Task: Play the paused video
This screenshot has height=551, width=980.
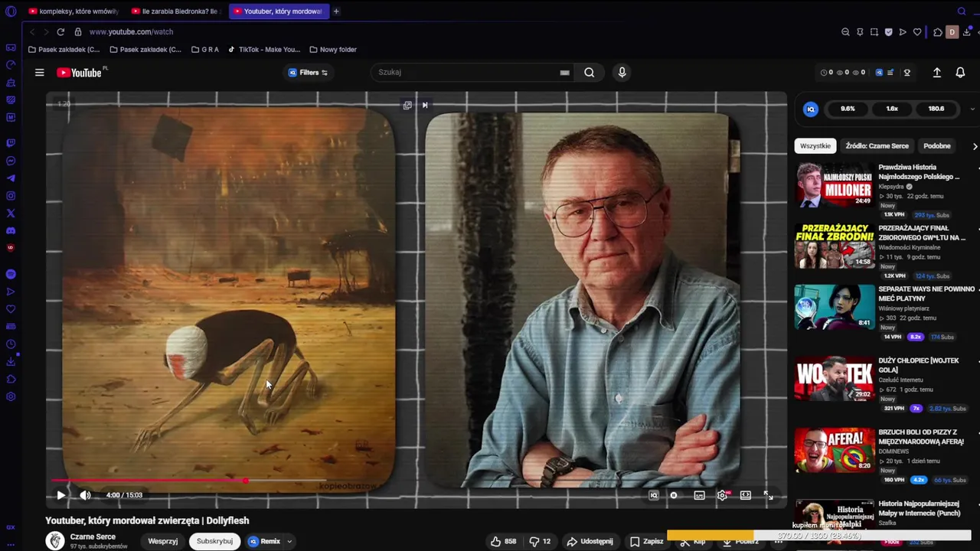Action: point(60,495)
